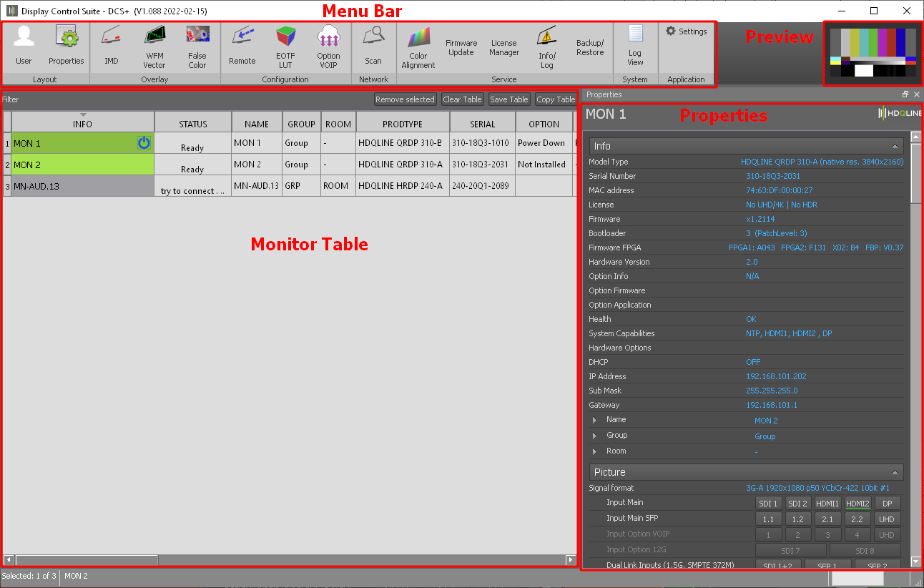Click table horizontal scrollbar left arrow

9,560
